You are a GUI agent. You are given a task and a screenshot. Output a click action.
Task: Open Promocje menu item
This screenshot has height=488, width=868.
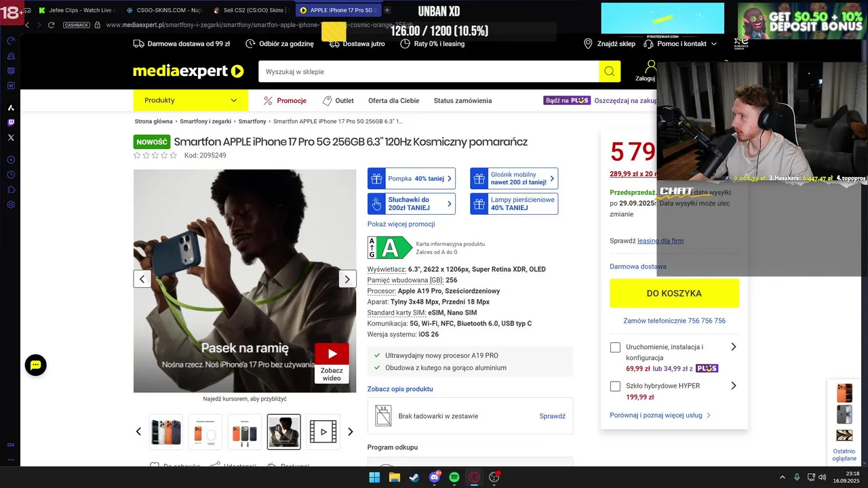285,100
